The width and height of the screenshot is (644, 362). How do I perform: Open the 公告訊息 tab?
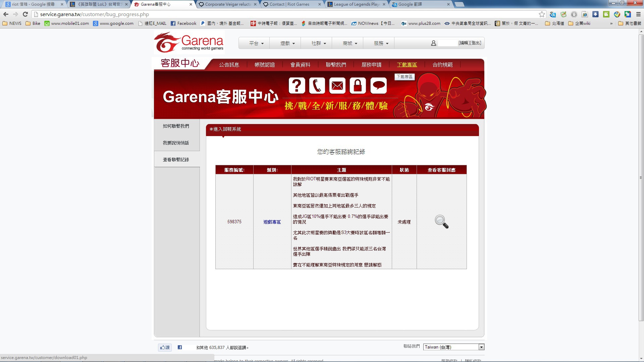pos(229,65)
